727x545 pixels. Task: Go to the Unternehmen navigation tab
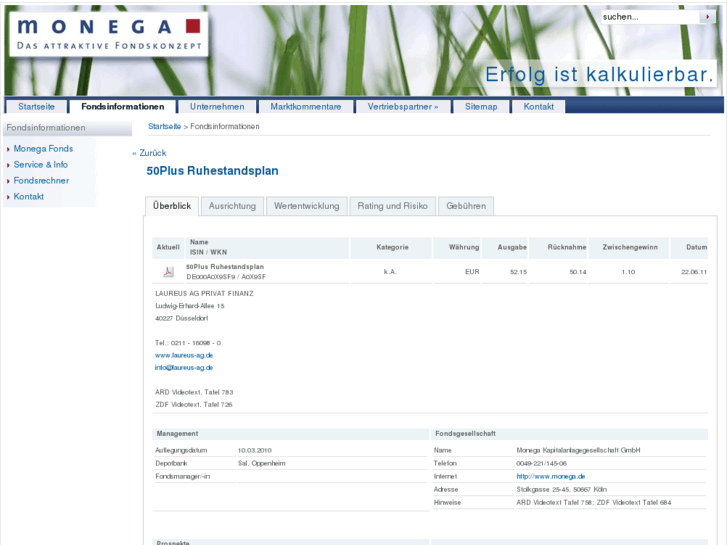pyautogui.click(x=217, y=107)
